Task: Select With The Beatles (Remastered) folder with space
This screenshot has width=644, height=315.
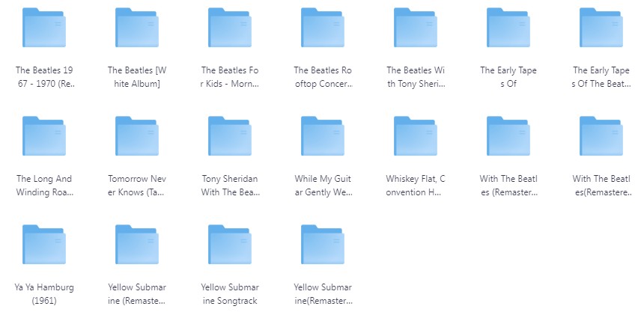Action: [x=508, y=135]
